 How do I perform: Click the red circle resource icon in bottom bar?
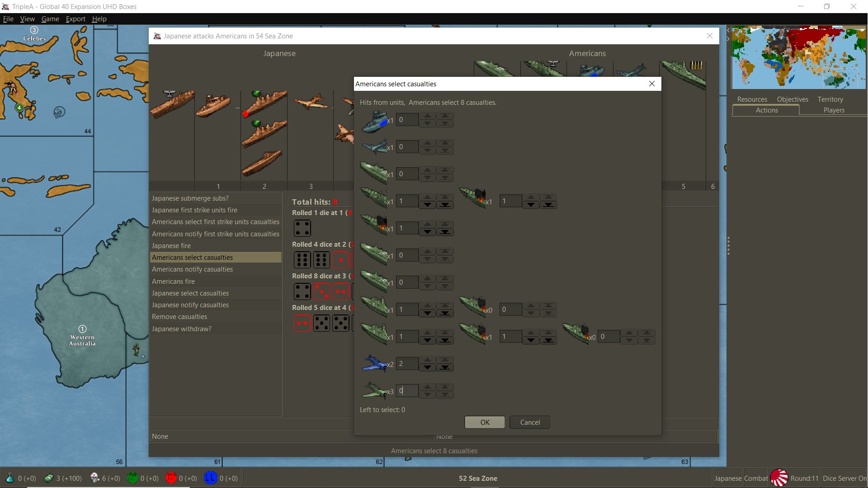(x=171, y=478)
